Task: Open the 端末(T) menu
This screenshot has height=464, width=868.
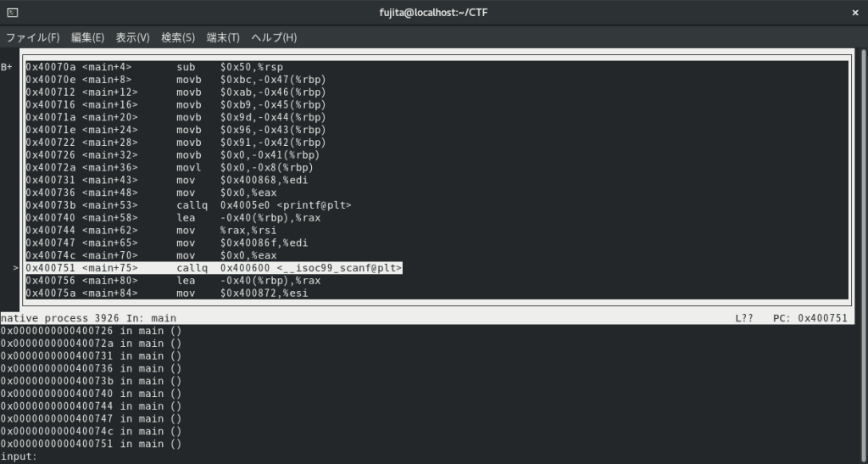Action: (x=223, y=37)
